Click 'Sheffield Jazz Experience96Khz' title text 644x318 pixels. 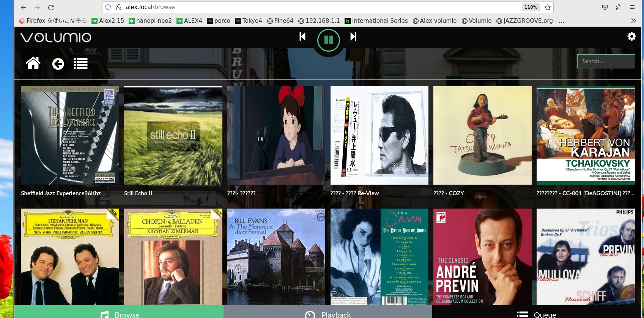61,193
